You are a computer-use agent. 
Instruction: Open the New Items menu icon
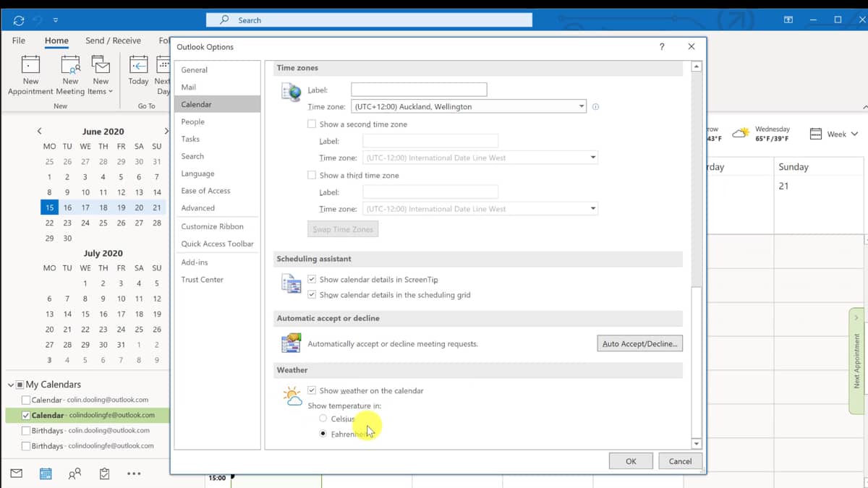point(101,65)
